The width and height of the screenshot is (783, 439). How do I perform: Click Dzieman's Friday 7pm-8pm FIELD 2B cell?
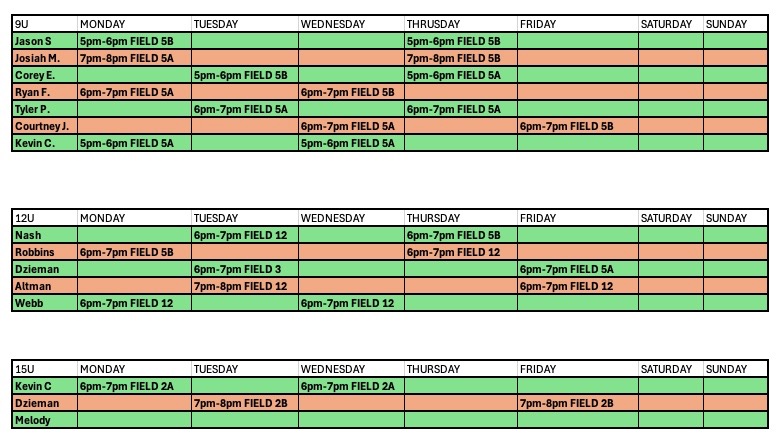tap(577, 403)
